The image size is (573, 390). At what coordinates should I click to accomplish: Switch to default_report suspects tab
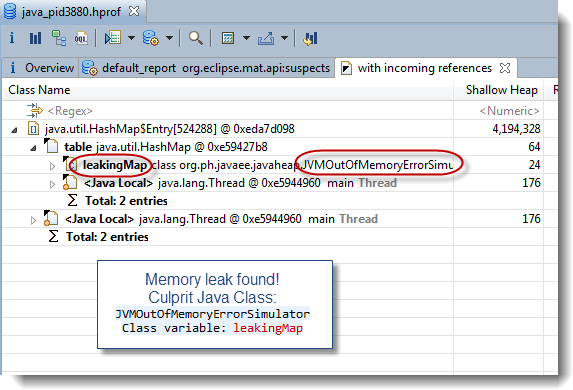click(206, 68)
